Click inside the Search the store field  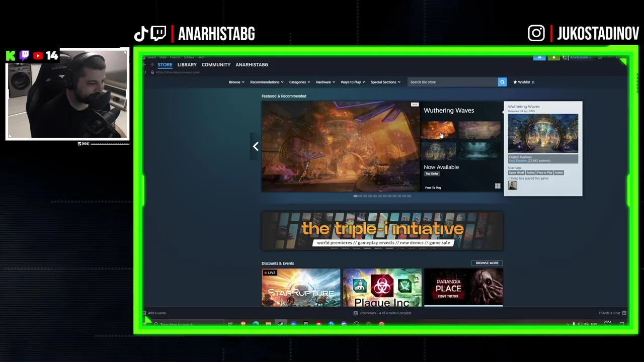[453, 82]
